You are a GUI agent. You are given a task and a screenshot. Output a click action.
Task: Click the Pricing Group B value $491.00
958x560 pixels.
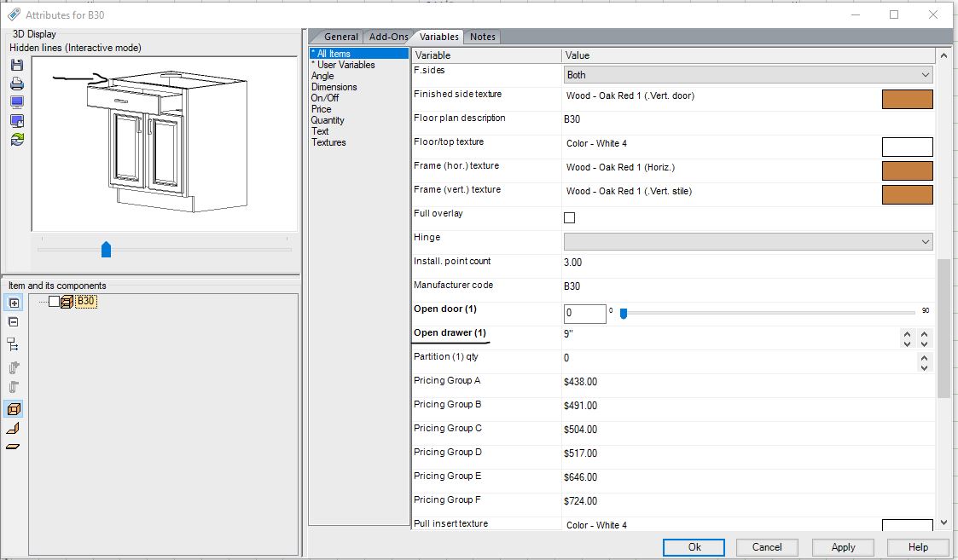[x=580, y=406]
